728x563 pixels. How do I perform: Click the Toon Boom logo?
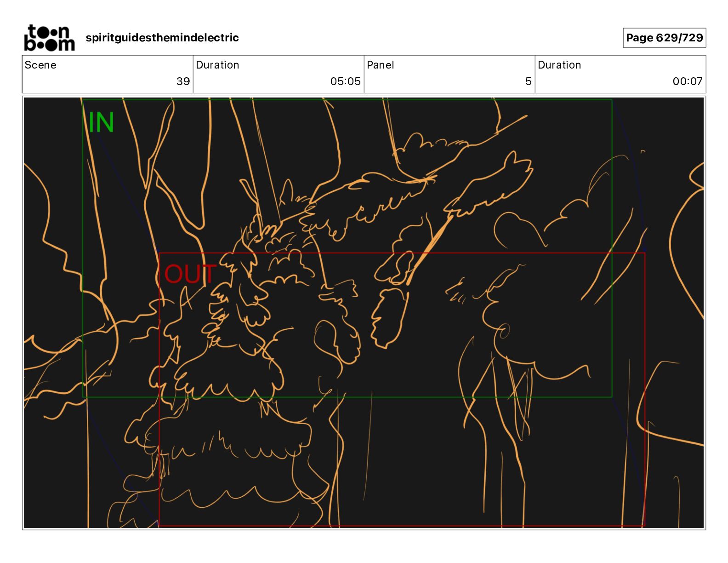[49, 38]
